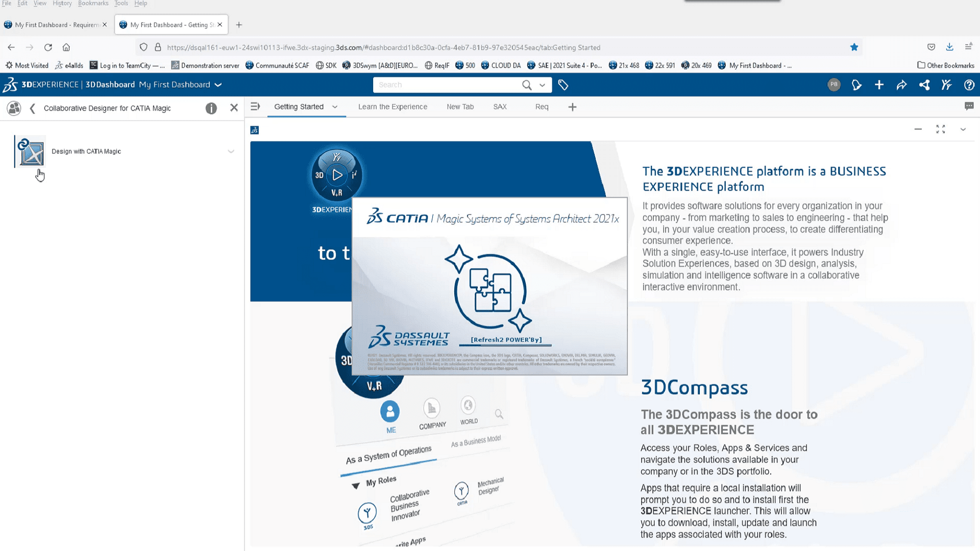Add a new dashboard tab with plus
Viewport: 980px width, 551px height.
point(572,107)
